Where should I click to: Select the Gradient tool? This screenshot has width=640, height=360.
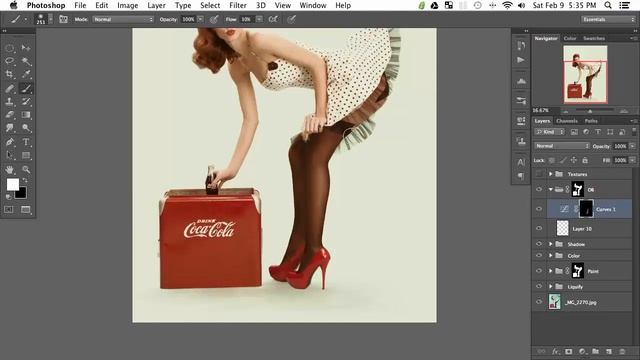click(26, 115)
